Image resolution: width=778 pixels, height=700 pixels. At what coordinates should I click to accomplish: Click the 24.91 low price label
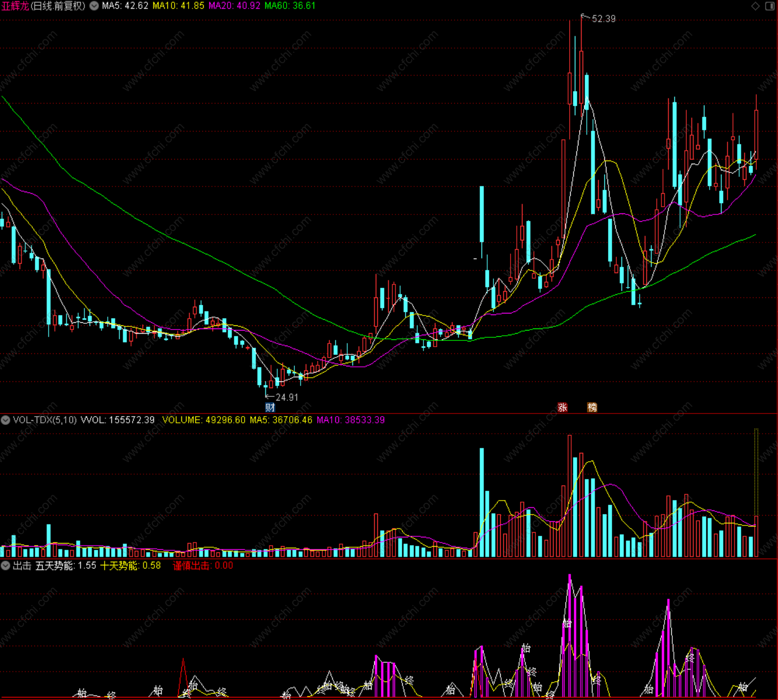coord(287,397)
